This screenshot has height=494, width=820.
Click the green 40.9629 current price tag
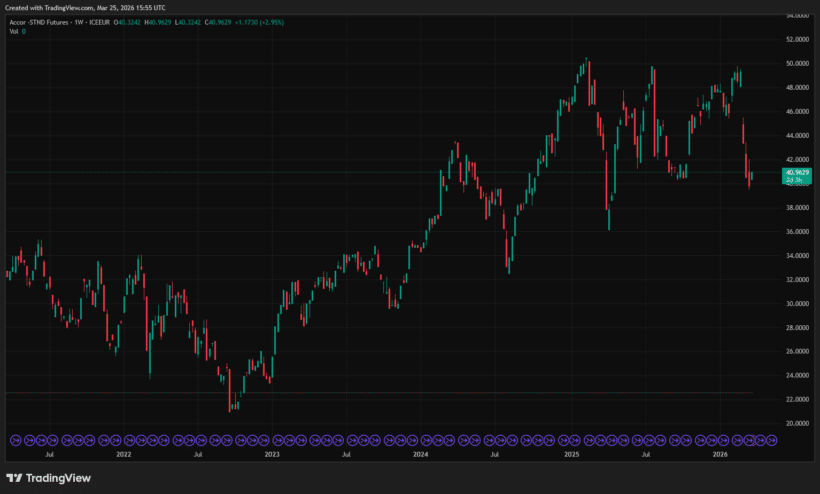(x=797, y=176)
